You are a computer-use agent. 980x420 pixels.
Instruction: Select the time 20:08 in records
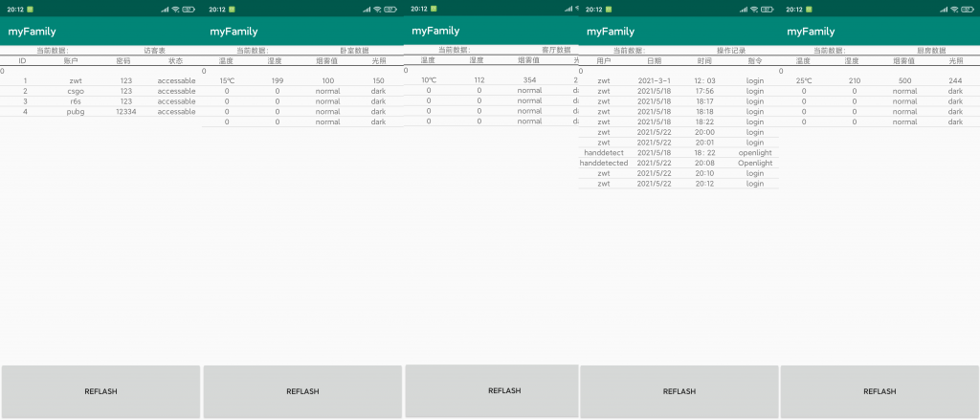[x=705, y=164]
